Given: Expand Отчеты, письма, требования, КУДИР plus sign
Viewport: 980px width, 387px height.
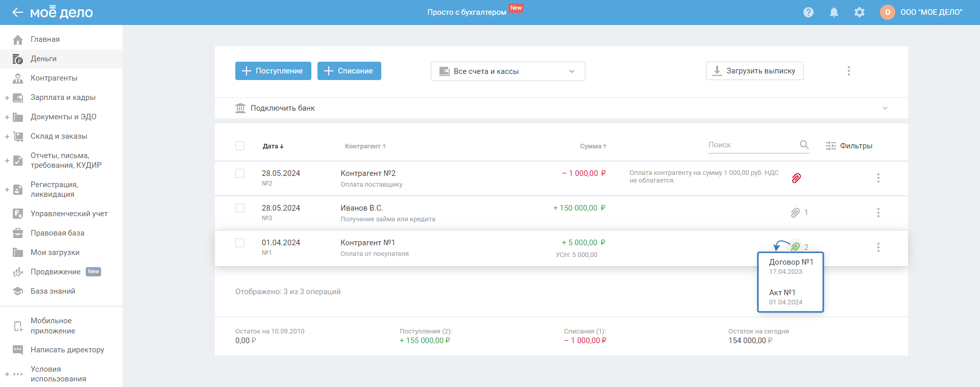Looking at the screenshot, I should (x=7, y=160).
